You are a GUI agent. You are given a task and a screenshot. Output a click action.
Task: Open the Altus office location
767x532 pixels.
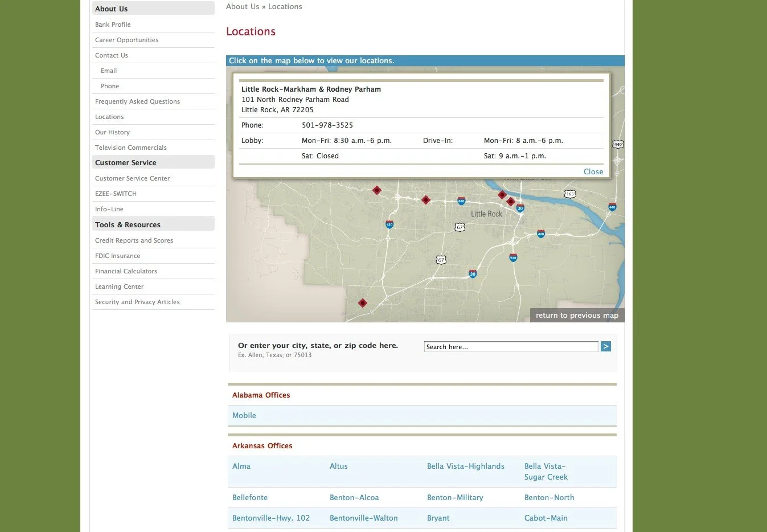coord(339,466)
